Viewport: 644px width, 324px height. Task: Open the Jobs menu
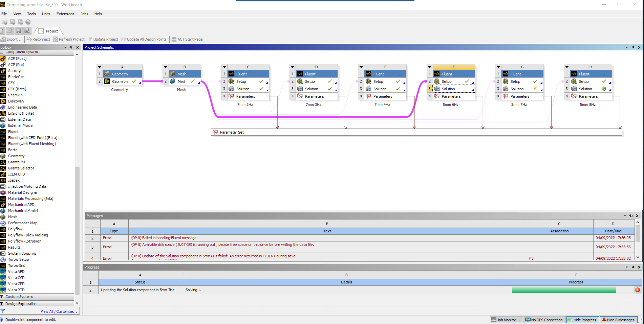click(x=84, y=14)
